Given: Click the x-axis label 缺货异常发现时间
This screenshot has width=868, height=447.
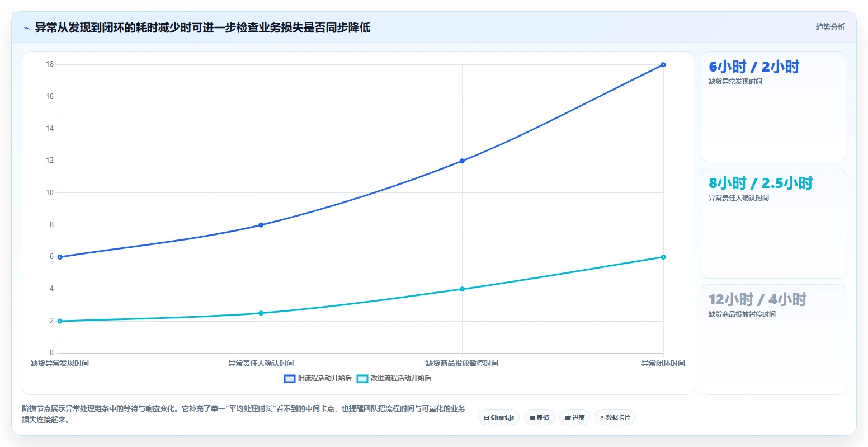Looking at the screenshot, I should 60,364.
